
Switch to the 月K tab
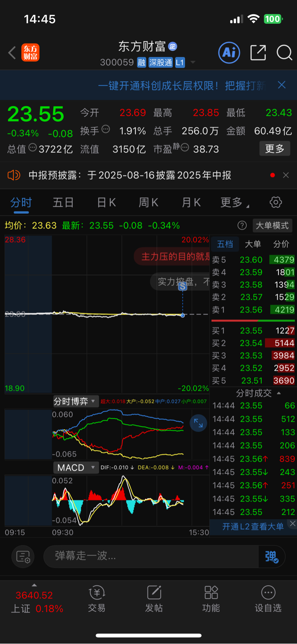point(191,203)
